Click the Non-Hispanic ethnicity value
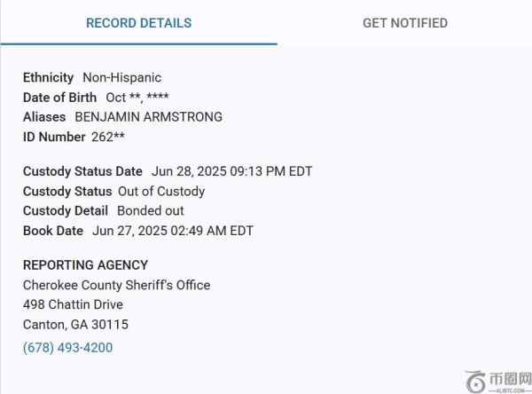This screenshot has width=532, height=394. [122, 78]
